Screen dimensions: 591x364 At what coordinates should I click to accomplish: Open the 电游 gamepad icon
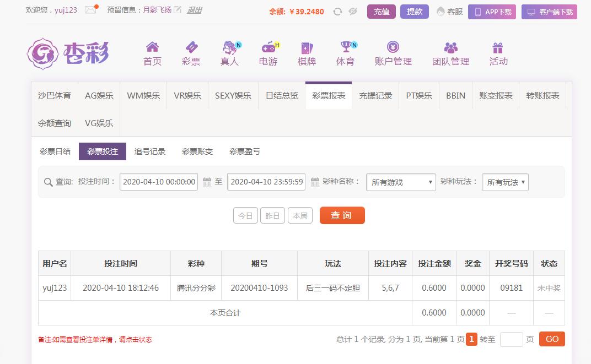coord(268,47)
